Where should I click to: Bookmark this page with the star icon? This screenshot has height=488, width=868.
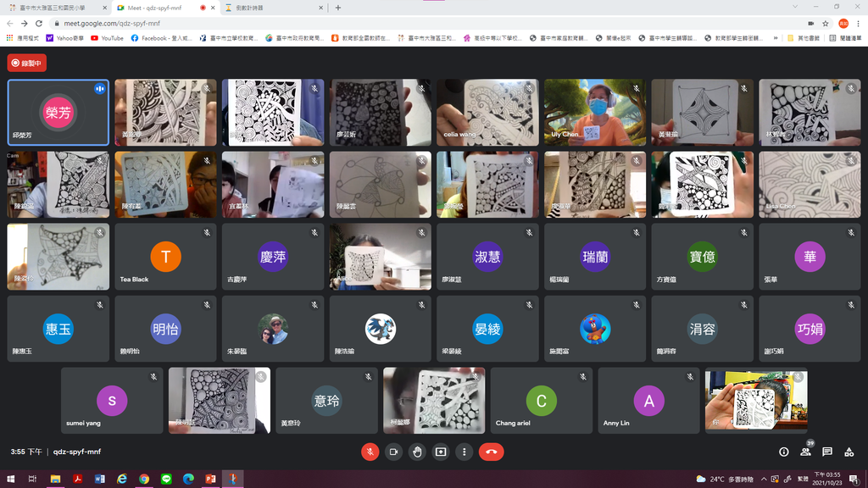click(x=826, y=23)
